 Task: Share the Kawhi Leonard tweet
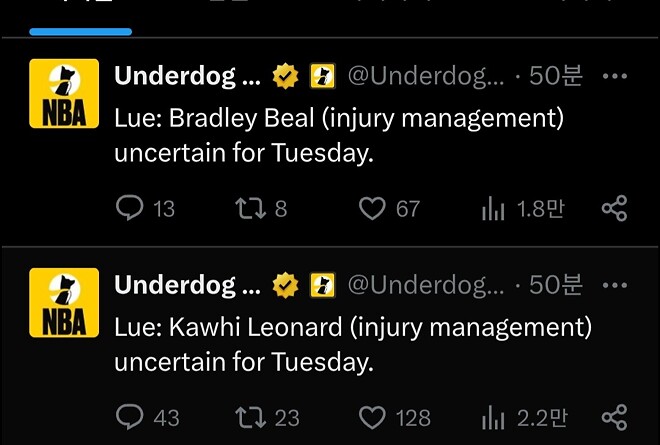coord(614,417)
